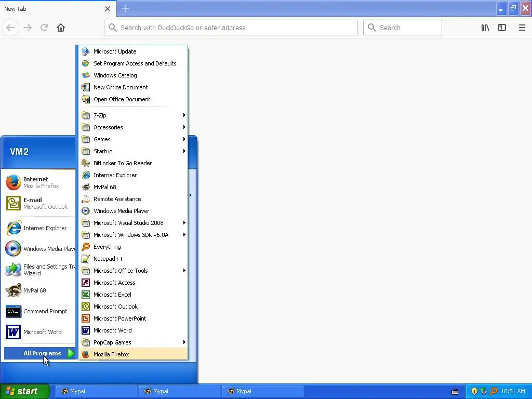Click the Remote Assistance icon
This screenshot has height=399, width=532.
click(x=86, y=199)
